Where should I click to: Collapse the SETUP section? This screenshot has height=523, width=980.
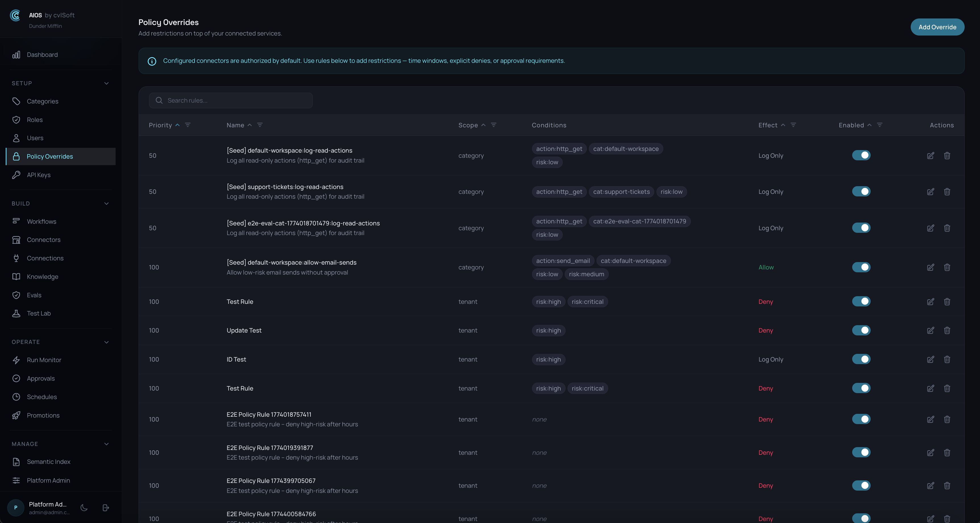[107, 83]
